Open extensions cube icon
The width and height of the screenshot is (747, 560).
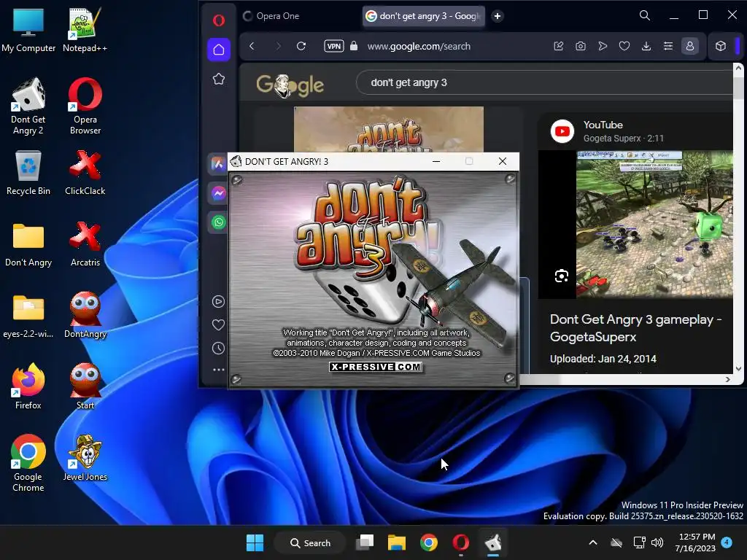pos(720,46)
